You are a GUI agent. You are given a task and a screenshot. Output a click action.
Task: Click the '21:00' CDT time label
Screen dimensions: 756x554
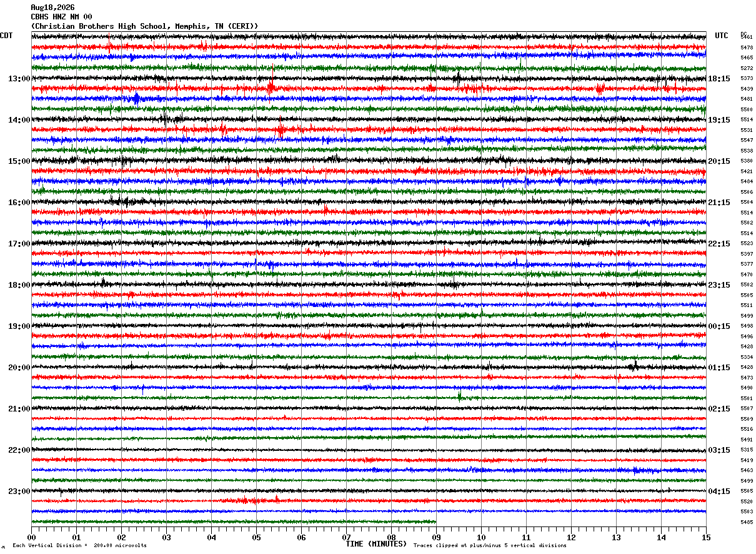pos(19,409)
